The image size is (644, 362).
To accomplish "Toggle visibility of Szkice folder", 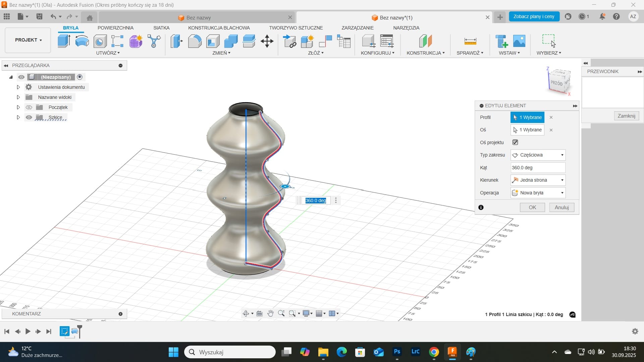I will pyautogui.click(x=29, y=117).
